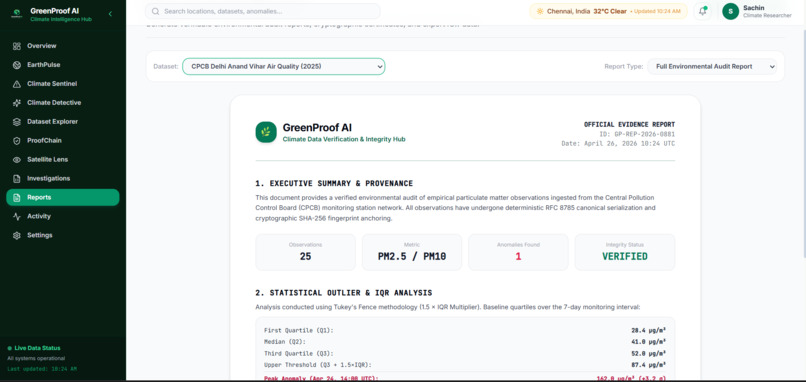
Task: Click the Chennai weather status pill
Action: click(x=609, y=11)
